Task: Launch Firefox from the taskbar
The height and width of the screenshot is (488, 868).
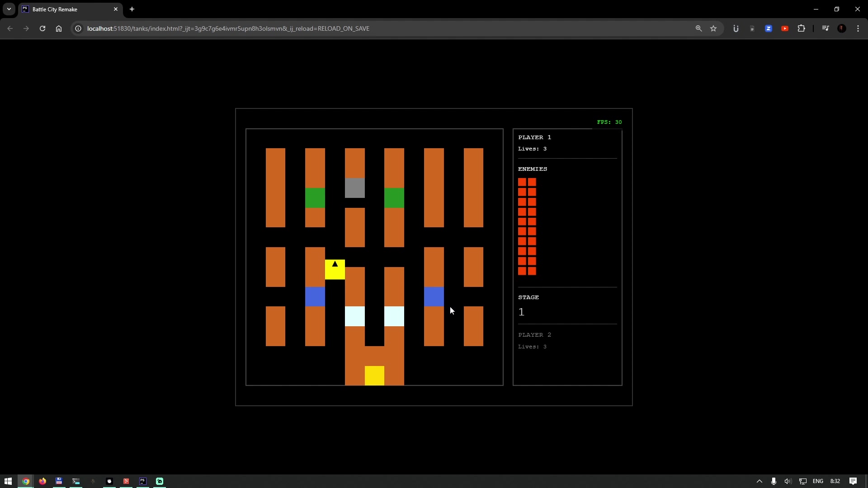Action: click(x=42, y=481)
